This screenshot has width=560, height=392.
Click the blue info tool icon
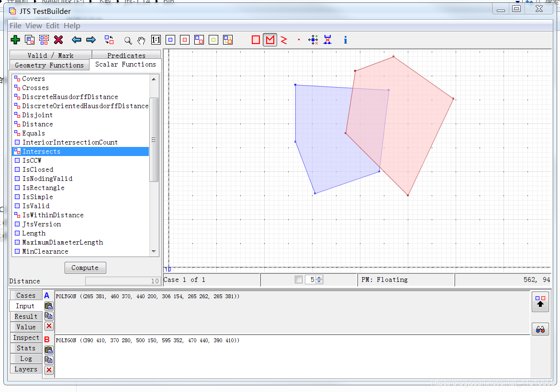pyautogui.click(x=346, y=40)
